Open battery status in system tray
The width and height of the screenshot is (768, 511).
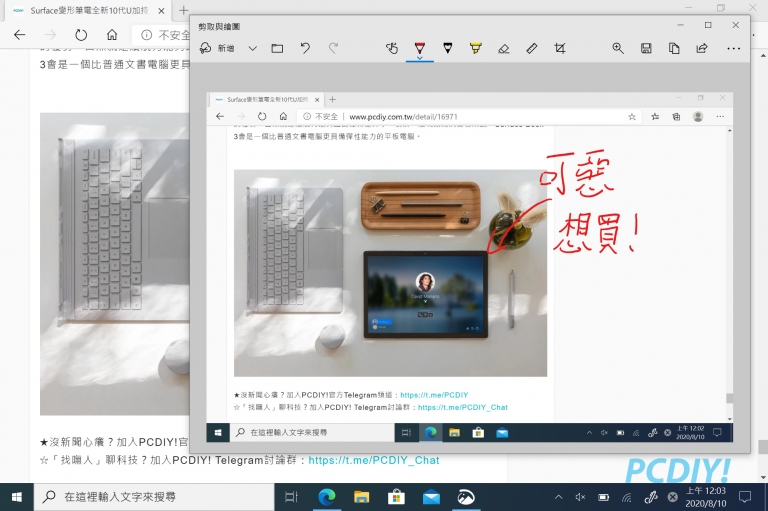pos(603,497)
